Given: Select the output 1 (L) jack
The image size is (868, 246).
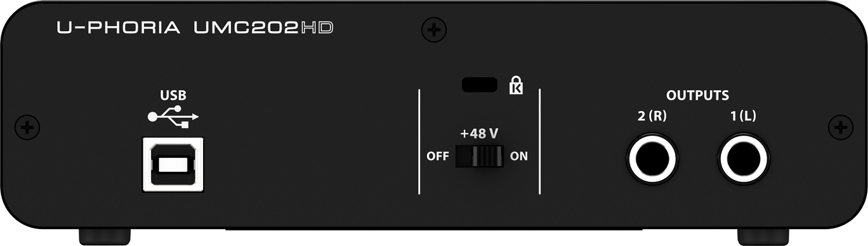Looking at the screenshot, I should point(743,157).
